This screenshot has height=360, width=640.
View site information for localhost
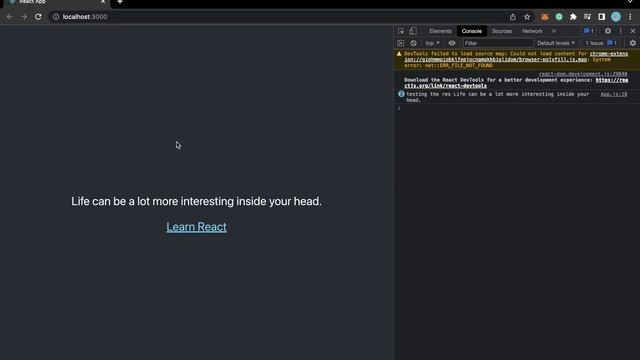[56, 17]
